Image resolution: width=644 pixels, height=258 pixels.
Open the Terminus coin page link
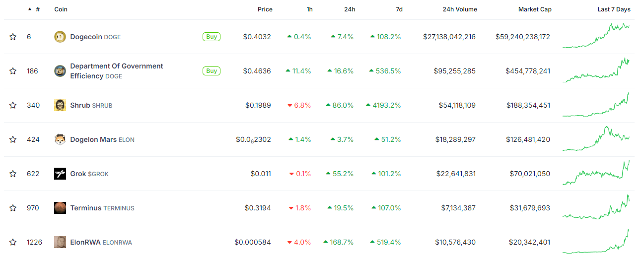[86, 208]
